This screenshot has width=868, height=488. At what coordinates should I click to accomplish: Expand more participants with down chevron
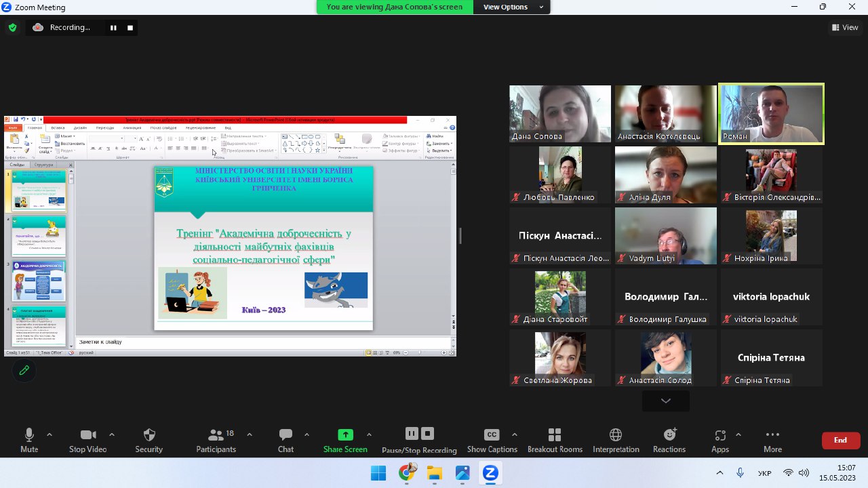click(666, 401)
